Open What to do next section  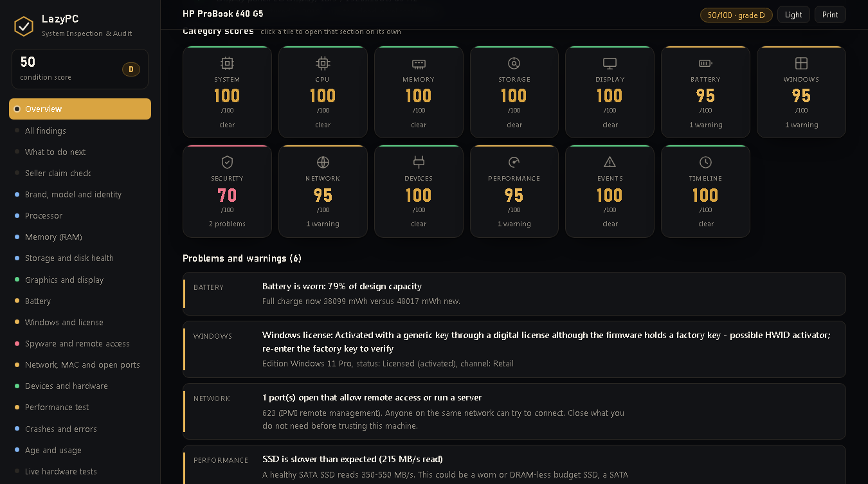coord(80,152)
